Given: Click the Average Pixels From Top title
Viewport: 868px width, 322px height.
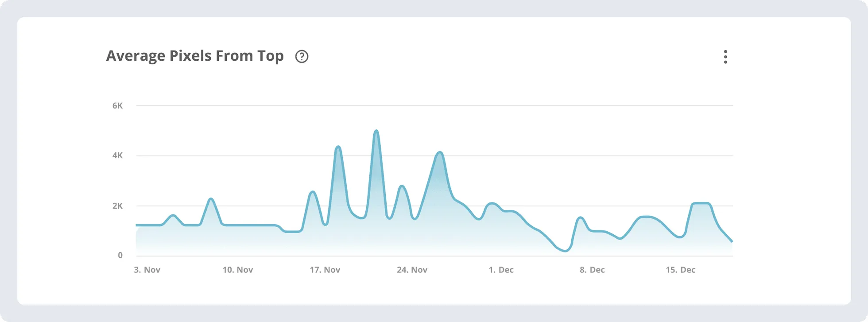Looking at the screenshot, I should [195, 56].
